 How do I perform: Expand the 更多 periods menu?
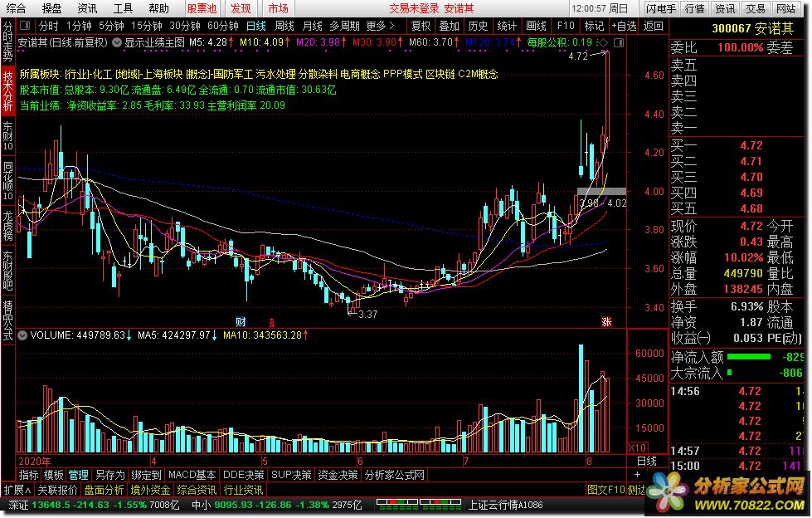(x=380, y=26)
